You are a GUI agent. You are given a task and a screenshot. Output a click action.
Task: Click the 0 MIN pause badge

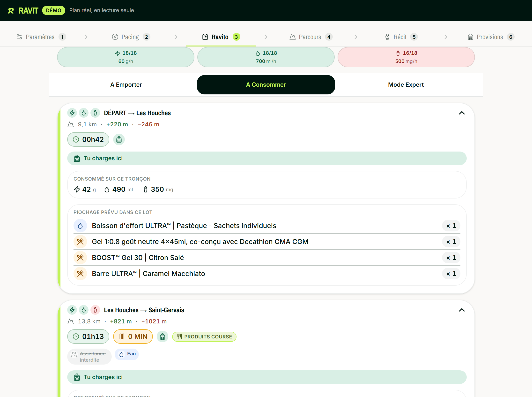(x=133, y=336)
